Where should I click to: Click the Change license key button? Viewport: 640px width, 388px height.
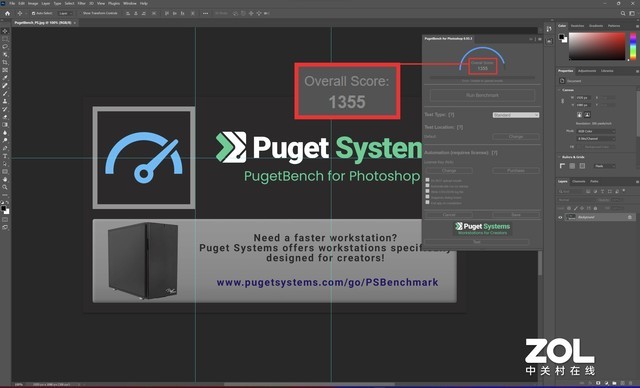(449, 170)
